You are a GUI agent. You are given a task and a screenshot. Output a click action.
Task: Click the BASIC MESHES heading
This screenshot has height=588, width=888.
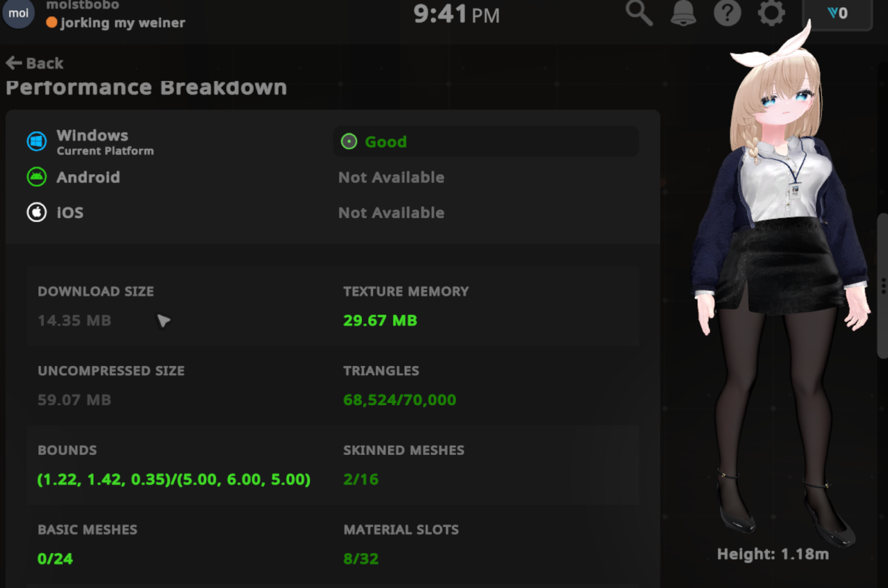click(87, 530)
